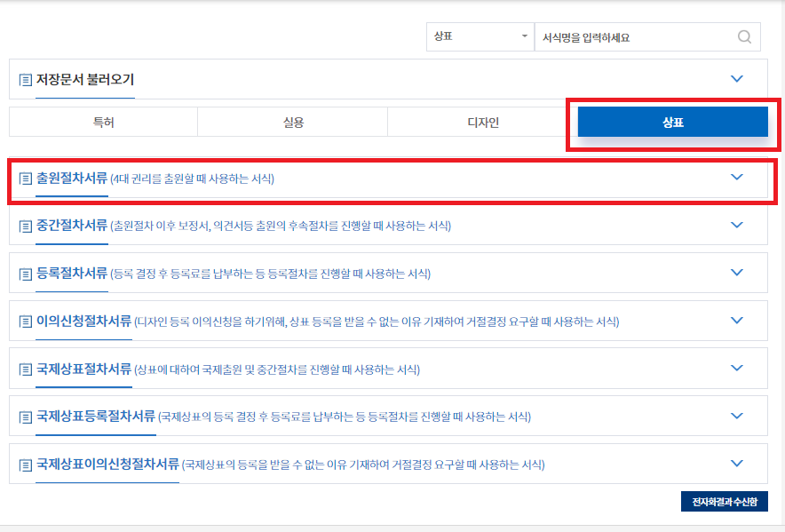Click the document icon beside 이의신청절차서류

coord(25,322)
